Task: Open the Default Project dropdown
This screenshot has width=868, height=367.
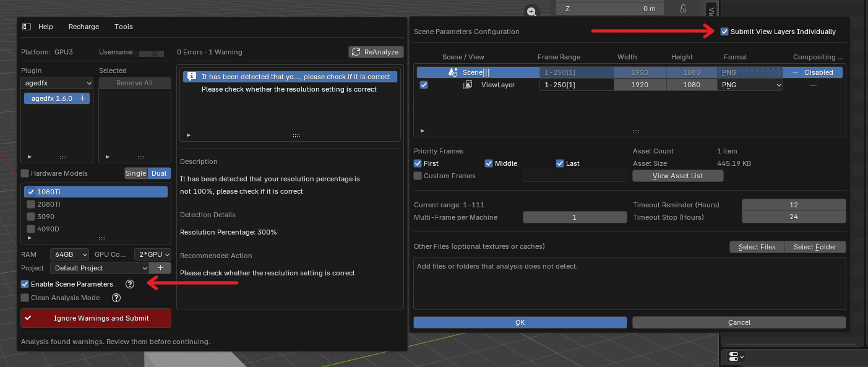Action: 100,268
